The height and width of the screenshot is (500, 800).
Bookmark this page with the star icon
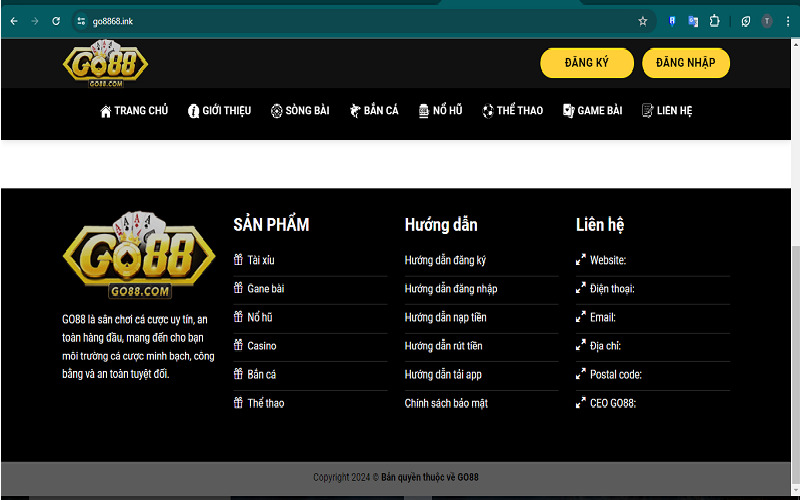(642, 21)
